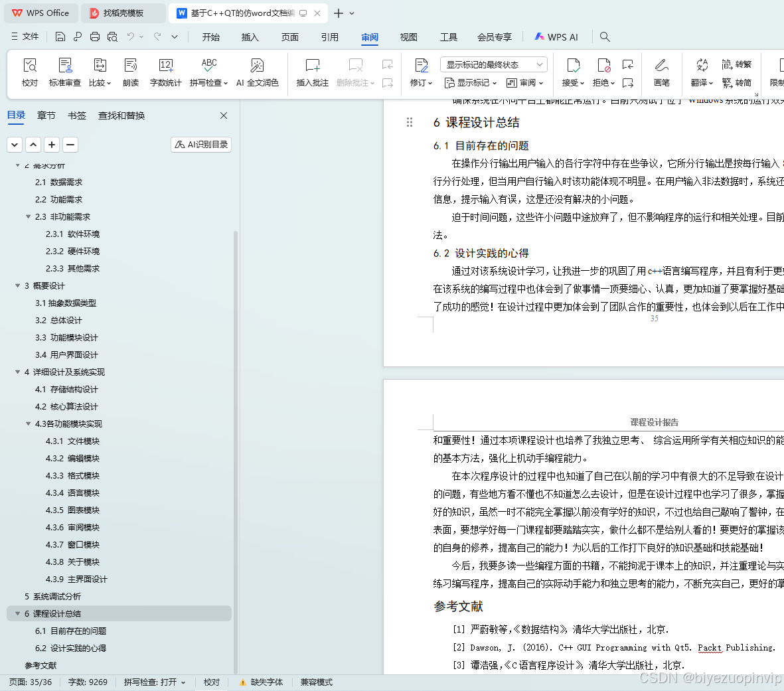This screenshot has height=691, width=784.
Task: Open a new tab with plus button
Action: pos(339,13)
